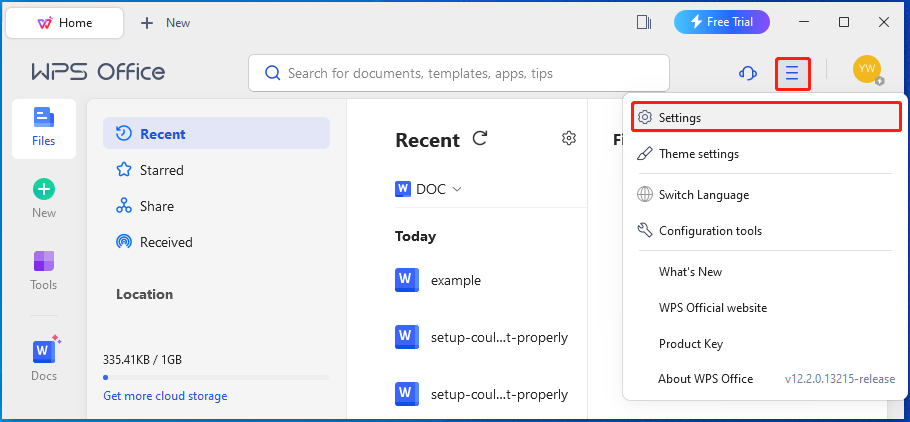Expand the DOC file type dropdown
910x422 pixels.
pos(428,189)
